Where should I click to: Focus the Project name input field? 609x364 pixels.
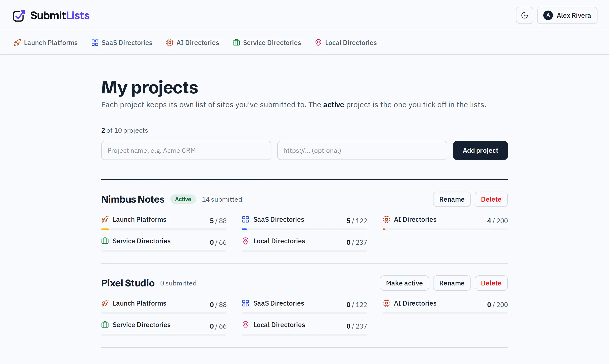point(186,150)
